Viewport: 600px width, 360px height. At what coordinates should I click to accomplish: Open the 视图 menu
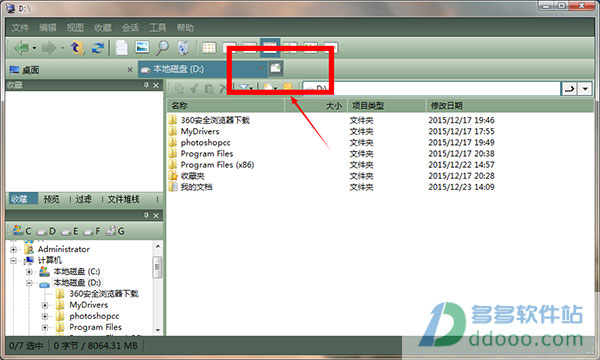tap(75, 28)
